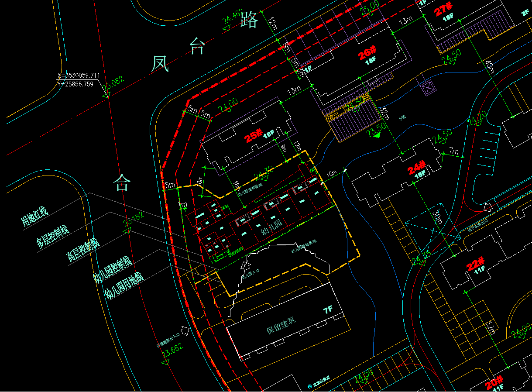Click the 地下车库出口 white arrow symbol
Image resolution: width=532 pixels, height=392 pixels.
click(x=488, y=206)
